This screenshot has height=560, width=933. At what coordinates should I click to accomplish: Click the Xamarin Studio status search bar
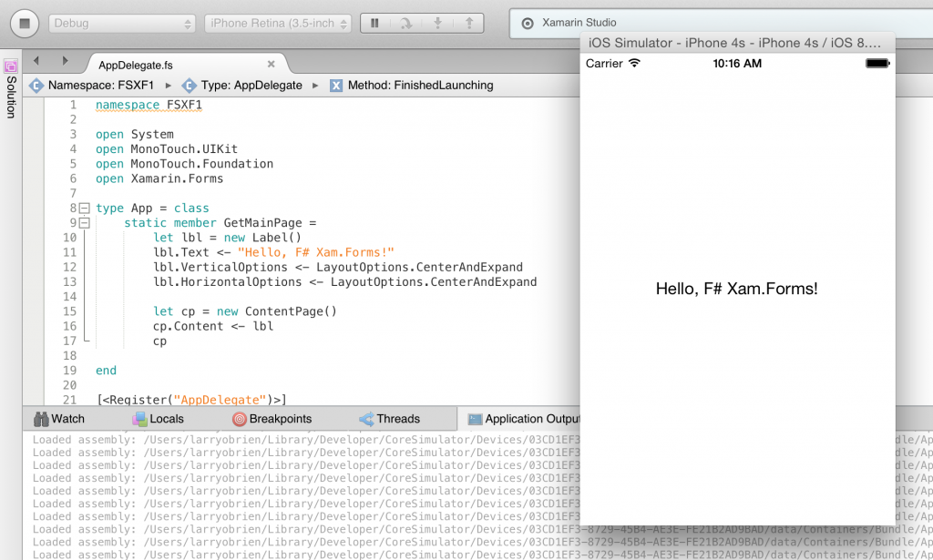click(722, 23)
